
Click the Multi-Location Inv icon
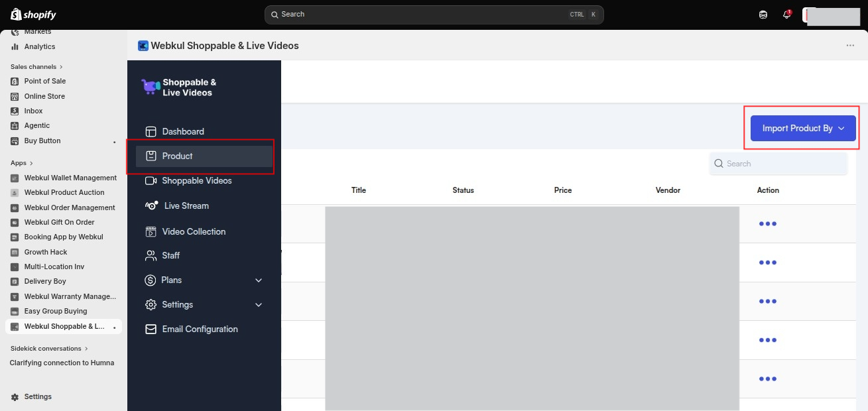point(15,266)
